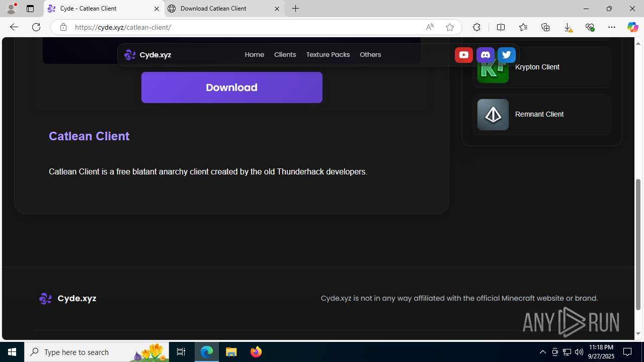This screenshot has height=362, width=644.
Task: Launch Copilot sidebar
Action: coord(632,27)
